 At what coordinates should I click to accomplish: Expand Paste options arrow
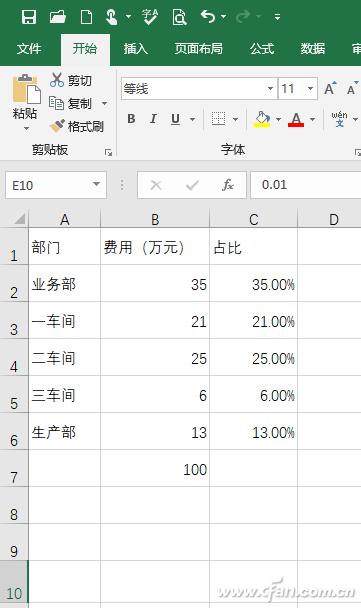(26, 128)
